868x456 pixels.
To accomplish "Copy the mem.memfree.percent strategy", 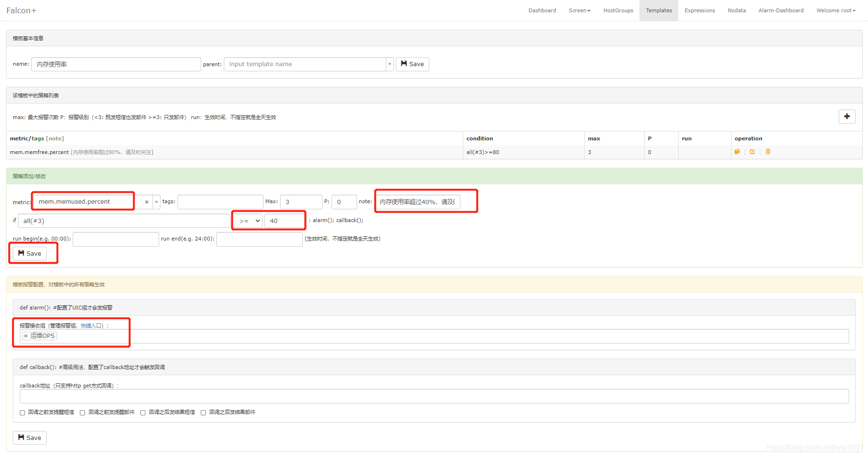I will [737, 152].
